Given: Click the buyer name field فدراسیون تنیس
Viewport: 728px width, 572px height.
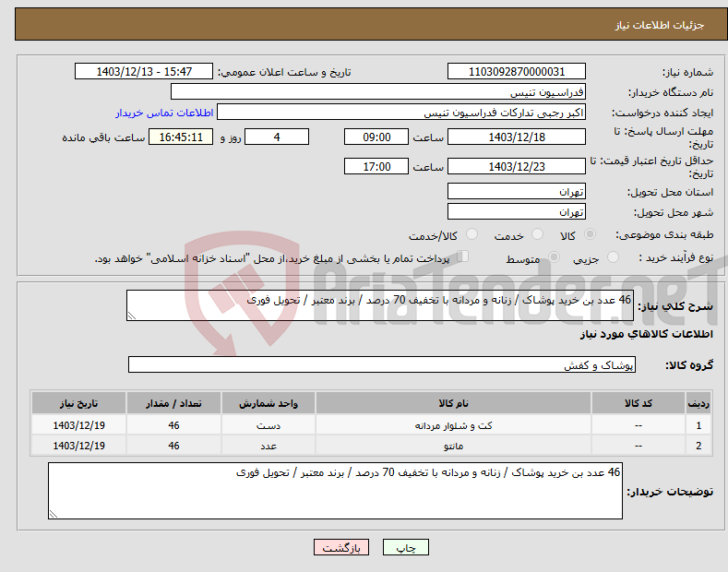Looking at the screenshot, I should (x=378, y=91).
